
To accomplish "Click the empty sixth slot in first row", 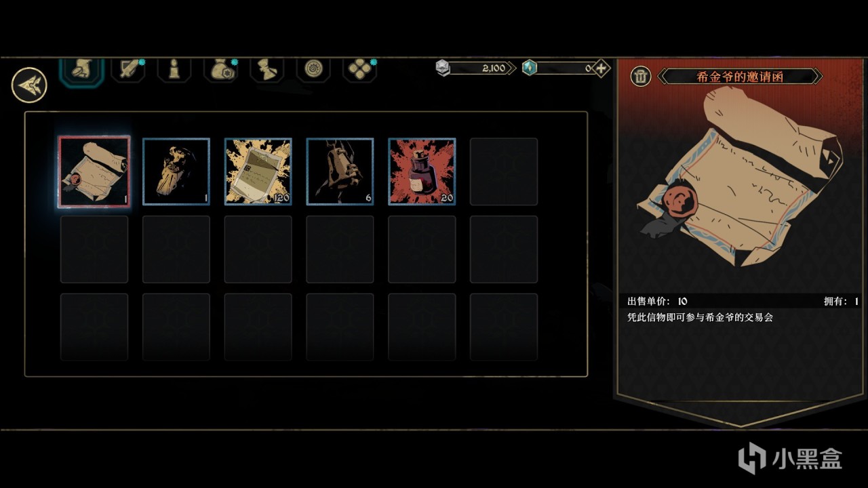I will (504, 171).
